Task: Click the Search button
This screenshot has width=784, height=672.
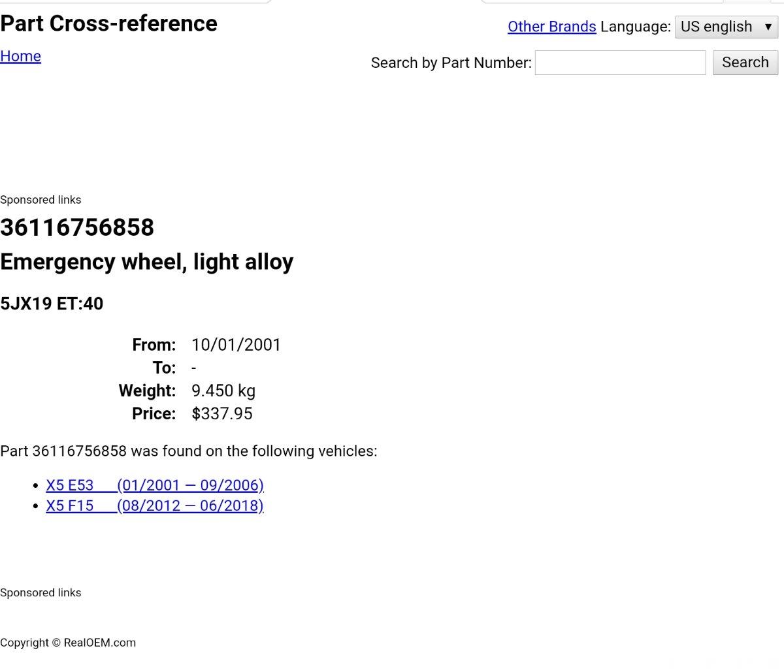Action: (745, 63)
